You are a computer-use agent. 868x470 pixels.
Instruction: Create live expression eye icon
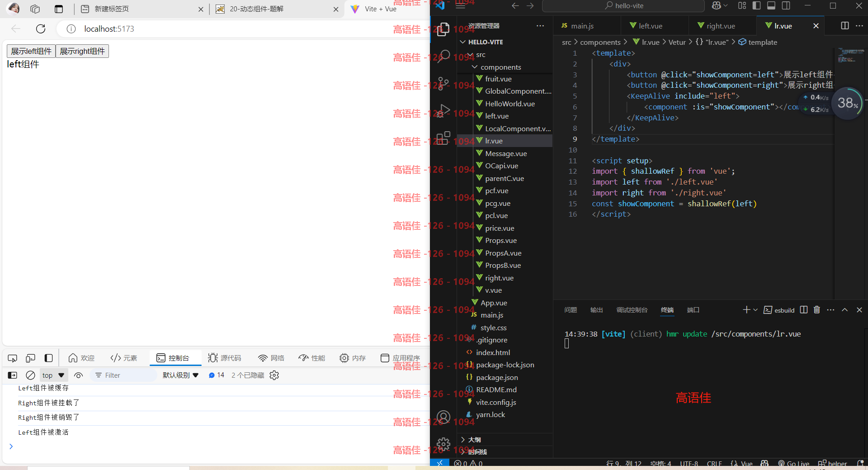tap(79, 375)
